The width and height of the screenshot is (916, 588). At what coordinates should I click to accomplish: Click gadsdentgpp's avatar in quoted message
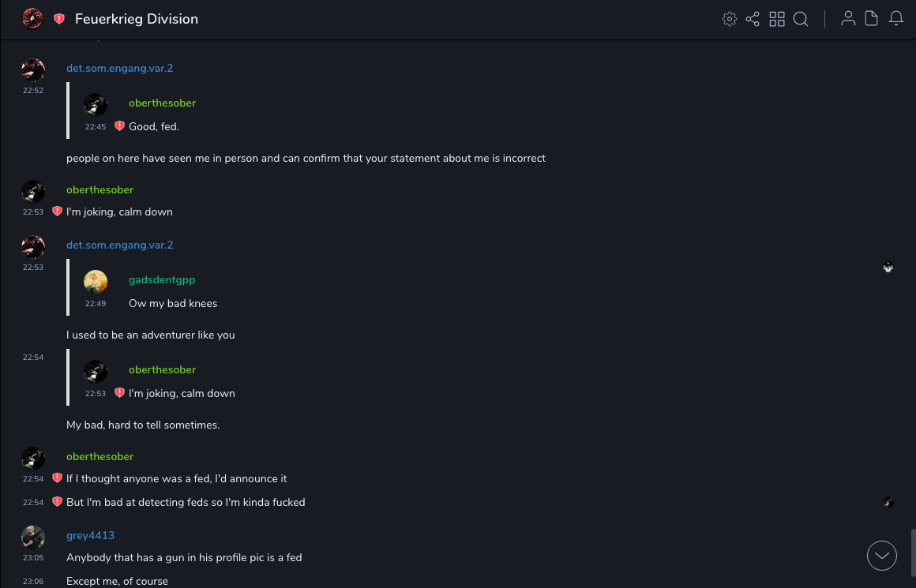pyautogui.click(x=96, y=282)
